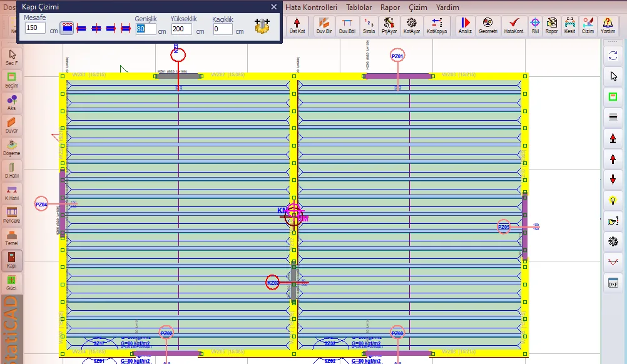
Task: Click the red down arrow in right toolbar
Action: coord(613,179)
